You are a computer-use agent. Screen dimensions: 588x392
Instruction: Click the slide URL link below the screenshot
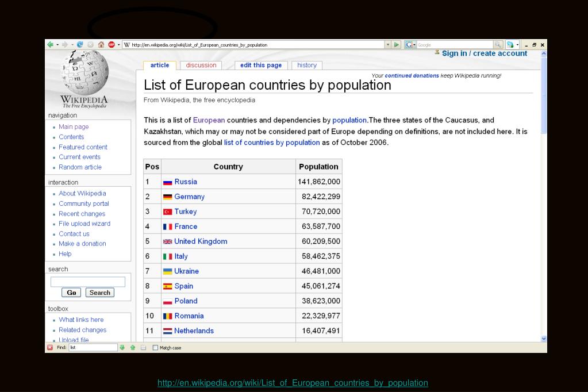point(293,383)
